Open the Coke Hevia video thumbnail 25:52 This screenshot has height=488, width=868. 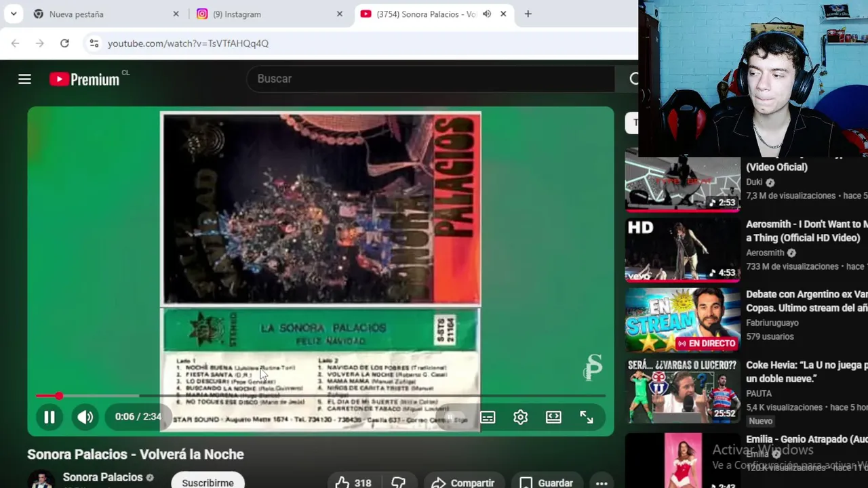tap(682, 391)
